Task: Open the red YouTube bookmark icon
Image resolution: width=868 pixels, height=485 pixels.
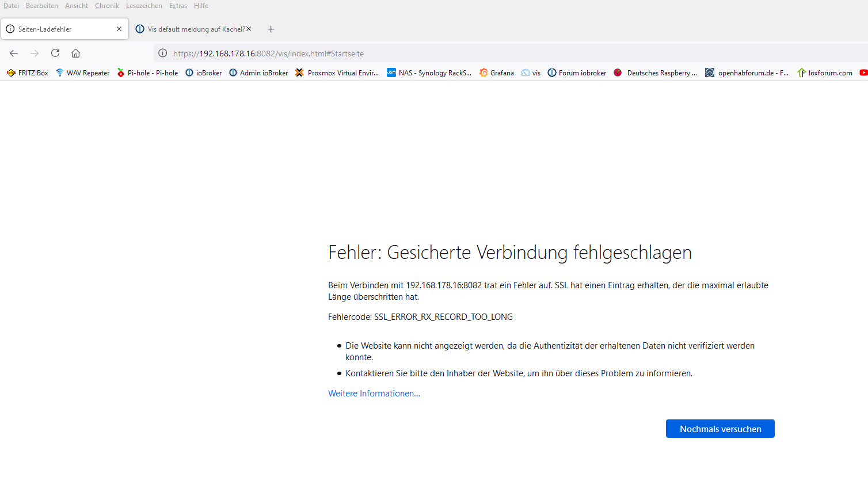Action: click(x=863, y=73)
